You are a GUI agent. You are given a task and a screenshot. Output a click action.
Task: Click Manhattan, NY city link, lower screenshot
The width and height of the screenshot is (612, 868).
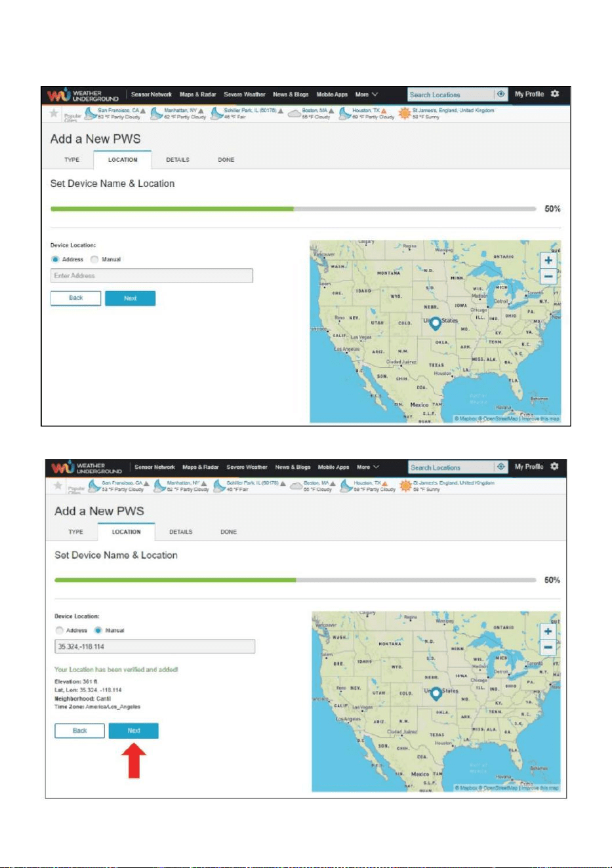(184, 483)
